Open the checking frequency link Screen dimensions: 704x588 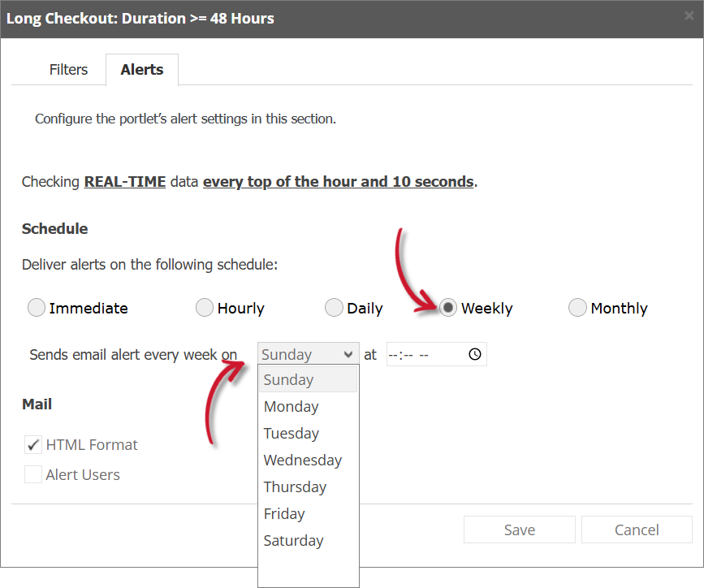[338, 181]
